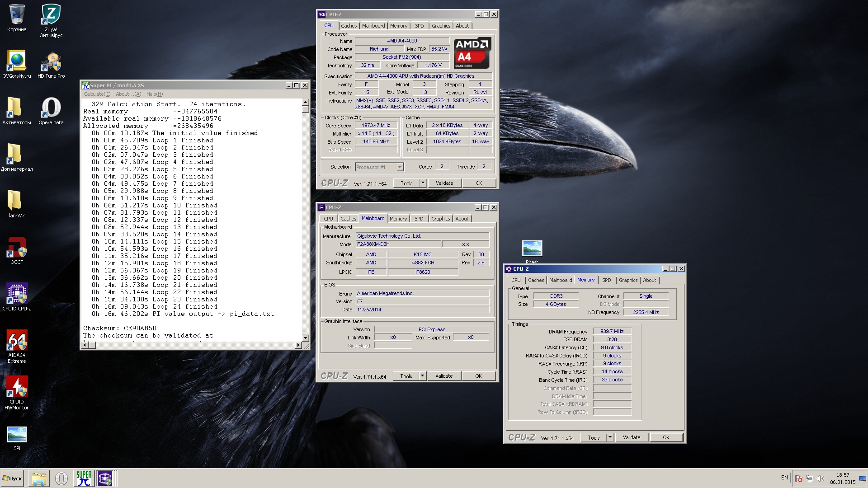Expand Tools dropdown arrow in Memory CPU-Z window
This screenshot has width=868, height=488.
click(610, 437)
